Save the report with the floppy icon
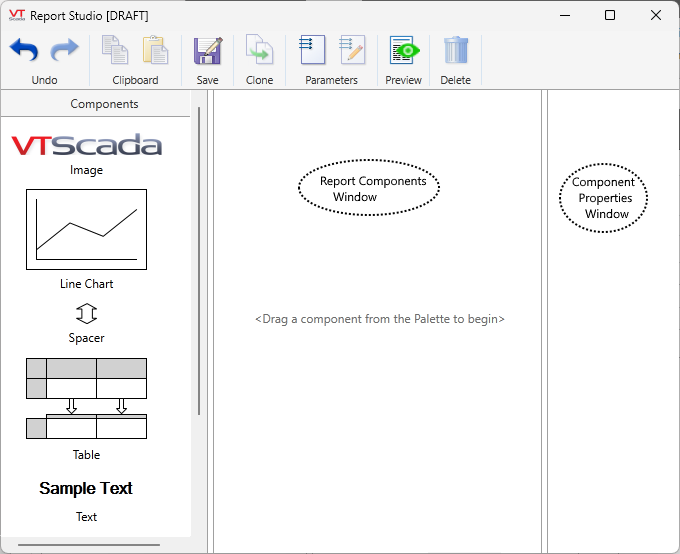Viewport: 680px width, 554px height. tap(208, 50)
